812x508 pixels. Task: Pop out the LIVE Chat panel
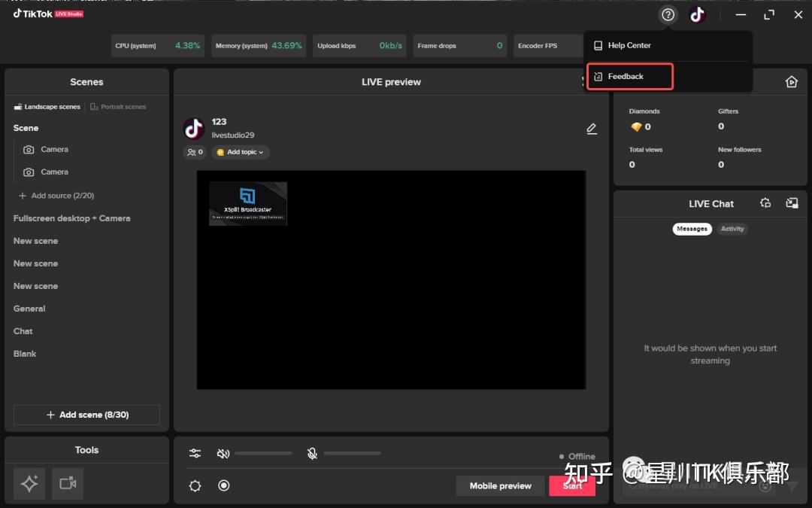pos(791,202)
